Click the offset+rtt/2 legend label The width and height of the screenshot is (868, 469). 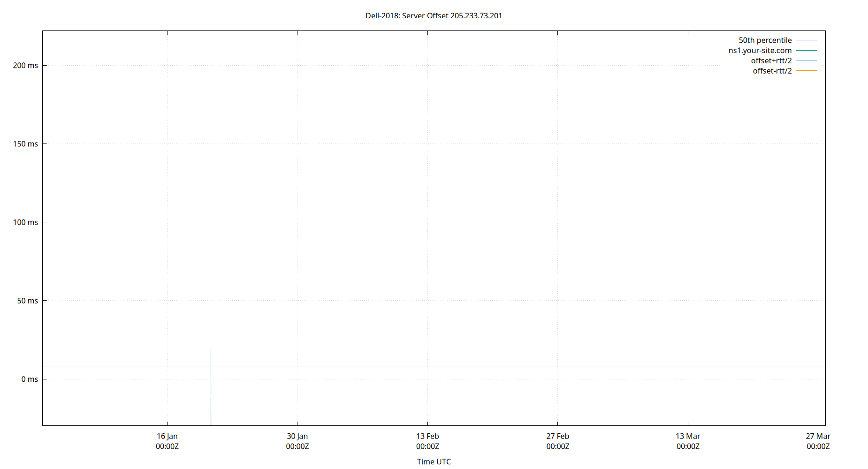[771, 61]
